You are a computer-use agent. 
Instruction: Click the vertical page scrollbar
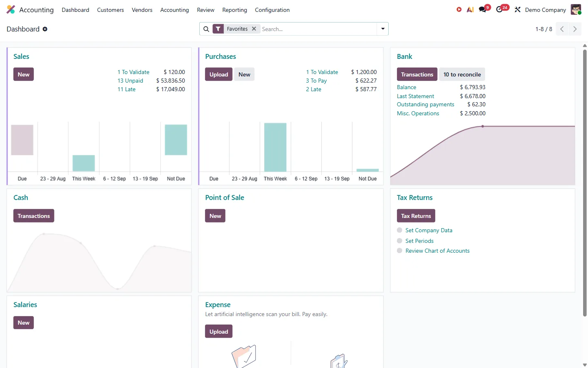[x=585, y=183]
